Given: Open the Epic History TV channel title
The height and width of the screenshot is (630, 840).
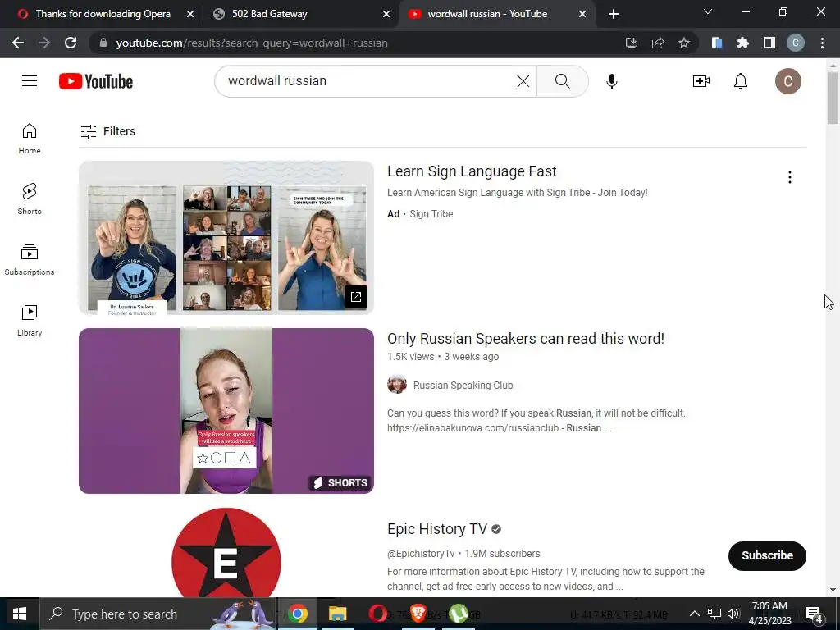Looking at the screenshot, I should click(x=437, y=529).
